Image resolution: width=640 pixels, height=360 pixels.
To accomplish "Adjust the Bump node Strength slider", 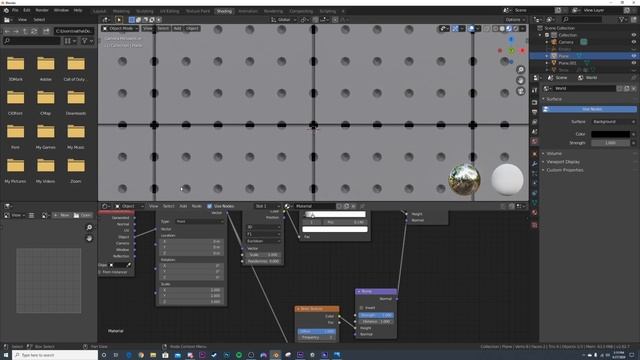I will click(376, 315).
